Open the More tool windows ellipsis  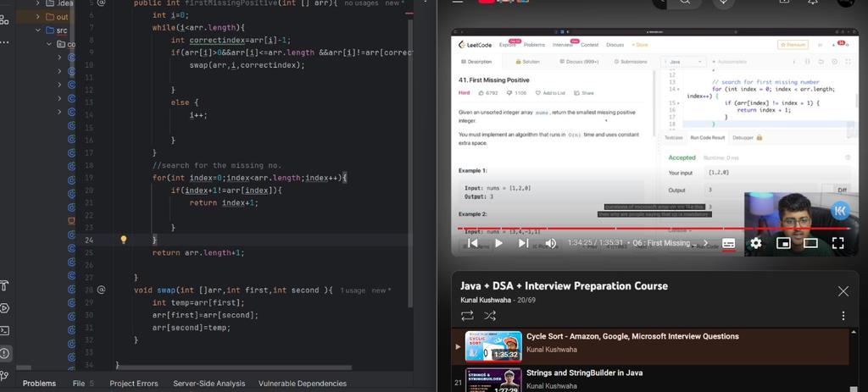point(4,41)
